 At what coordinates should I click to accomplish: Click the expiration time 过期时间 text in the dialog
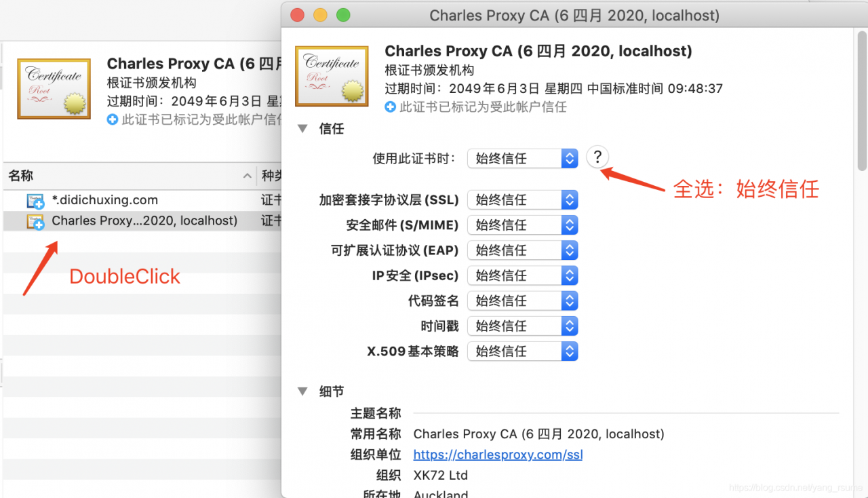tap(554, 88)
